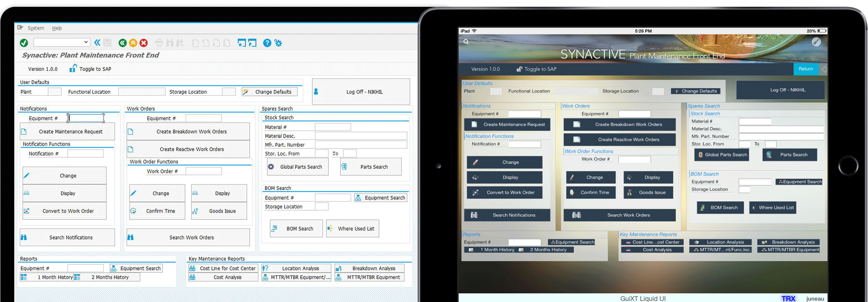Open the System menu
The height and width of the screenshot is (302, 868).
click(x=36, y=28)
